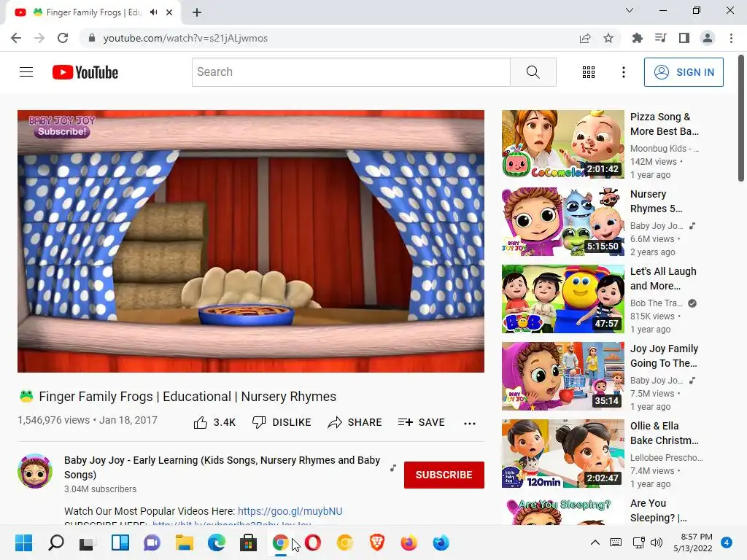This screenshot has width=747, height=560.
Task: Focus the YouTube search field
Action: (351, 72)
